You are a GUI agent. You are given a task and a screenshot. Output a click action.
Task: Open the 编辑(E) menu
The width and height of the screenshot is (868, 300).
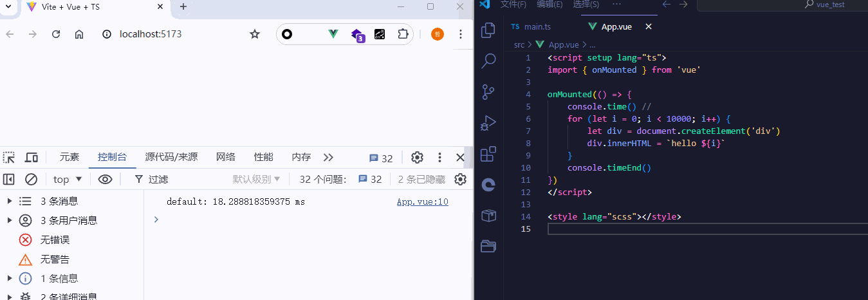point(549,5)
